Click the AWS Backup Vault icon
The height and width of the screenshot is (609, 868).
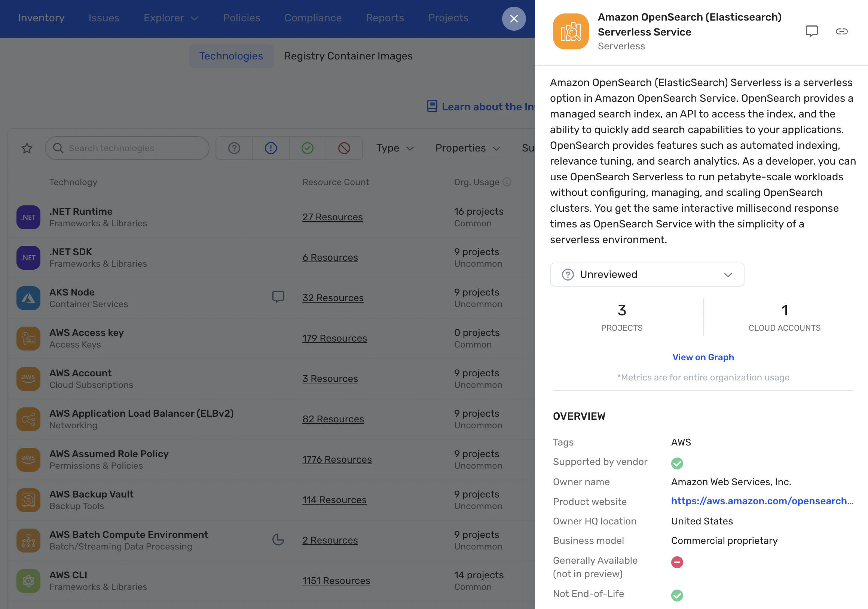[28, 501]
